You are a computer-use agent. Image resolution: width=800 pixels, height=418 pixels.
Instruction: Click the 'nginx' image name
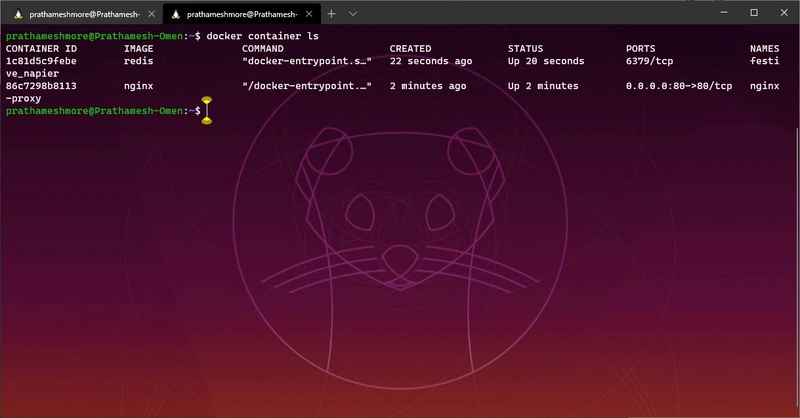138,86
